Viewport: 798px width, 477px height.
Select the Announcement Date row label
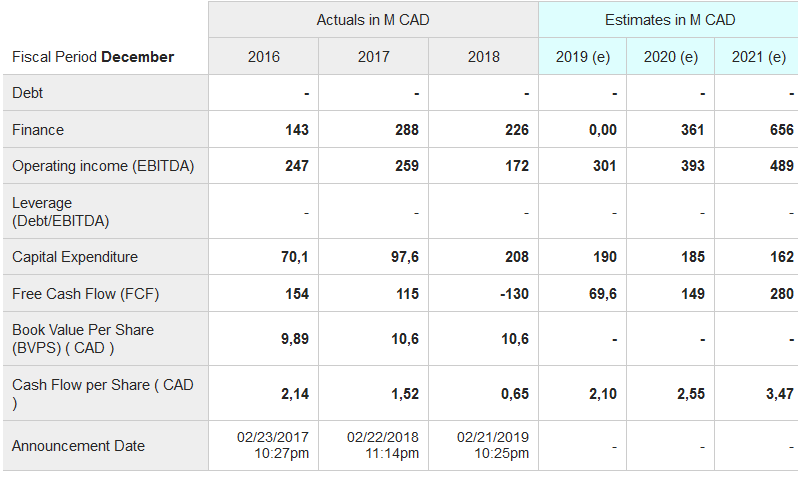78,446
